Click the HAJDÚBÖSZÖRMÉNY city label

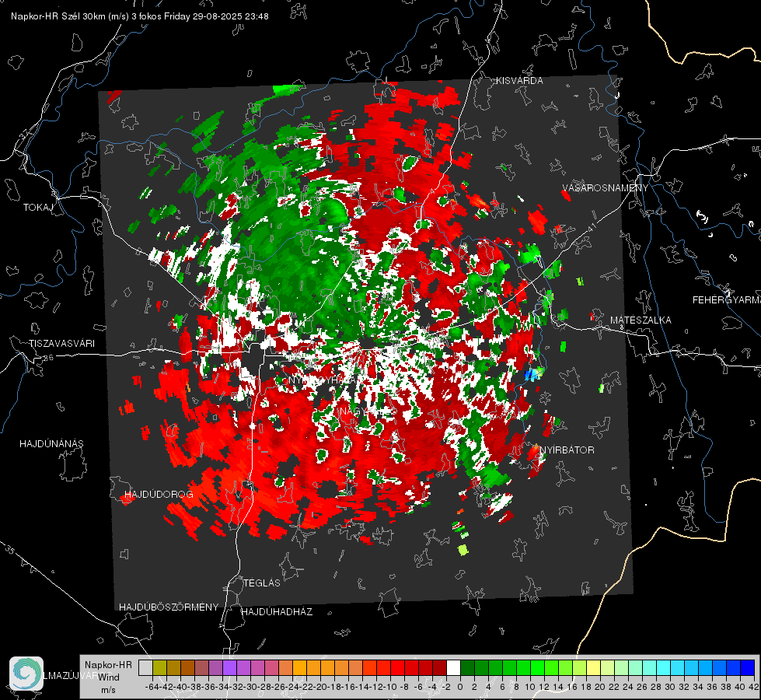pos(169,607)
